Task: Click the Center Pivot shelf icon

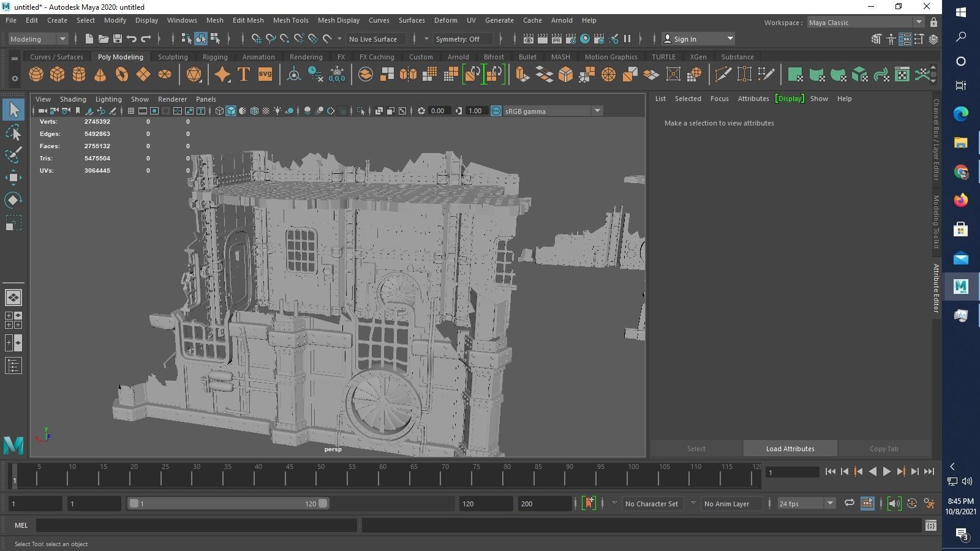Action: tap(294, 75)
